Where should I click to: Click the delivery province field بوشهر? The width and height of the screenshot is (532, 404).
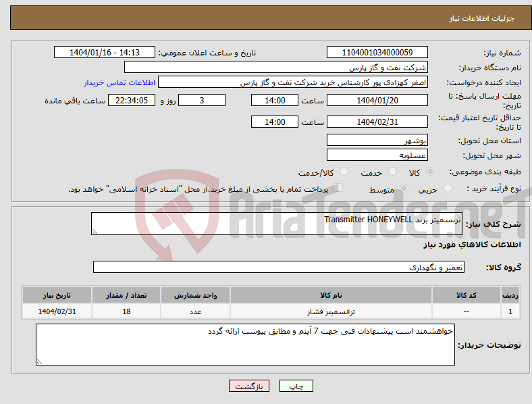click(x=377, y=140)
